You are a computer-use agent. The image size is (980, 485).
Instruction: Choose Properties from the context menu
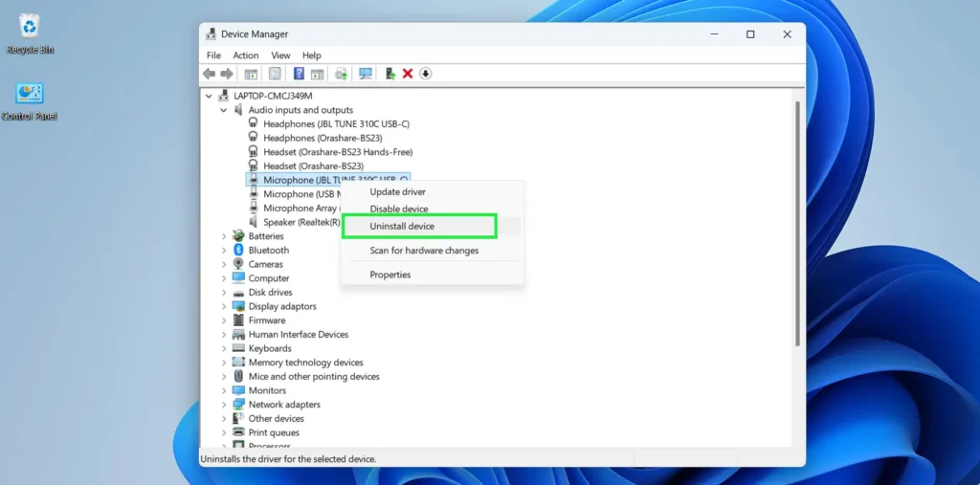coord(433,275)
